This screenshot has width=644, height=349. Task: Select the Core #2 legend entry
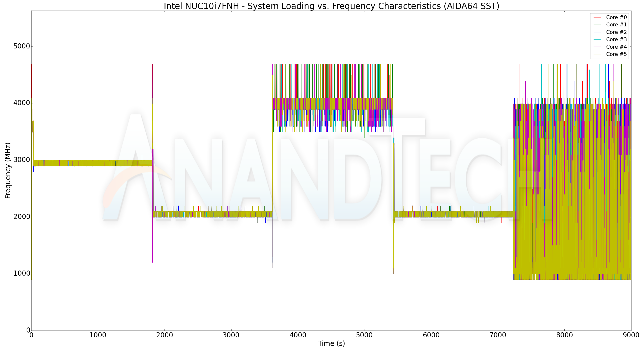[610, 32]
